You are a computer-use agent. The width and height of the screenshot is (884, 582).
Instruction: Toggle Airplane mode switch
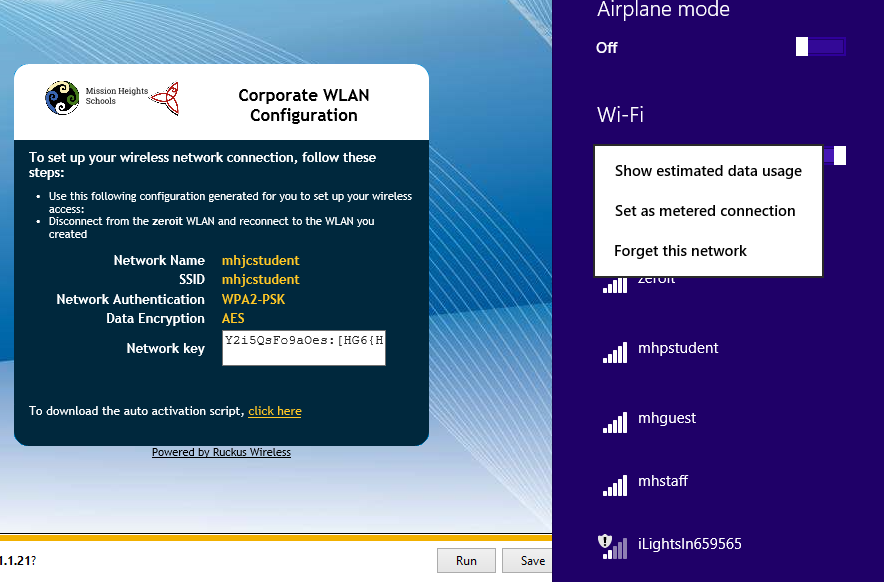821,47
